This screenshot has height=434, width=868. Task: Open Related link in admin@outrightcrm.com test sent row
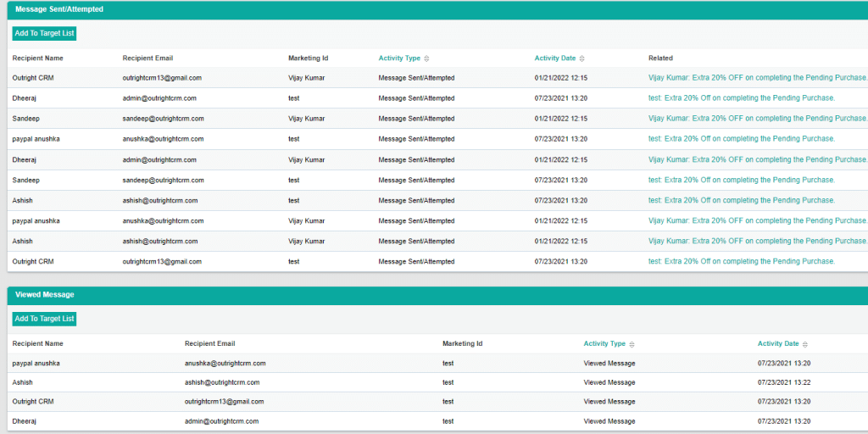742,98
